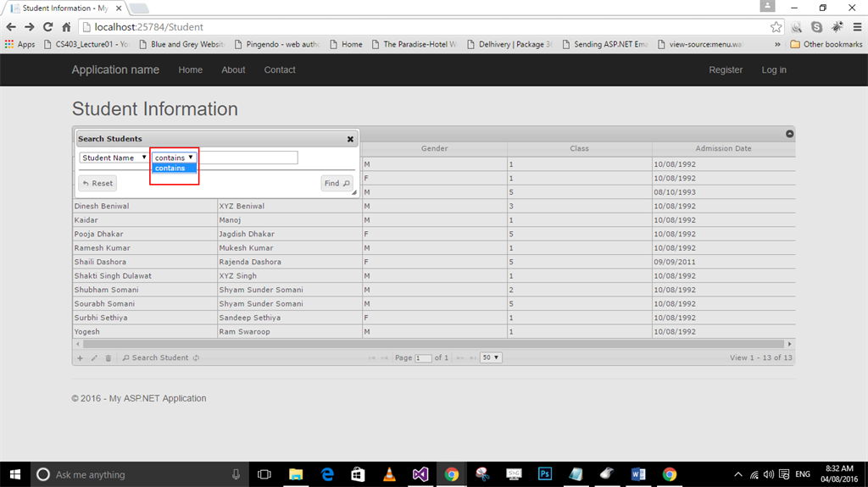Click the page number input field

423,358
